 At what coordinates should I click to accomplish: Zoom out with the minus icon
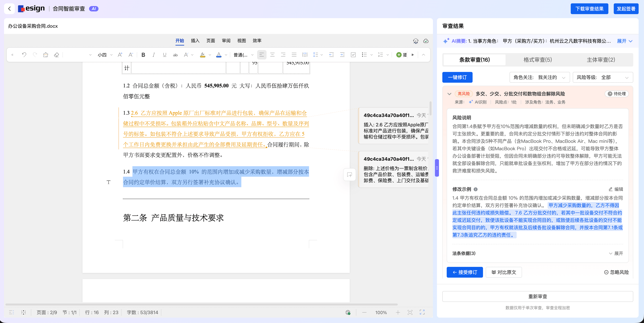[364, 313]
